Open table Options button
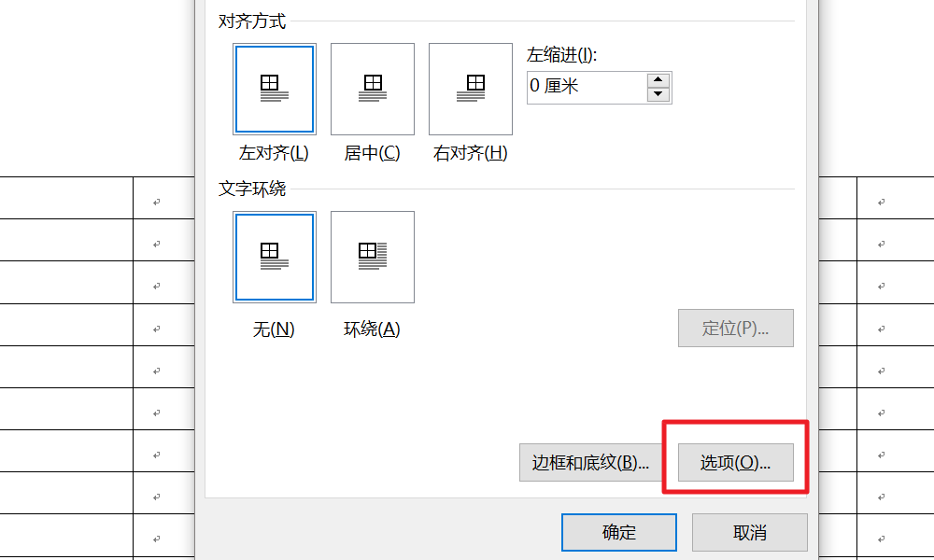 coord(736,462)
